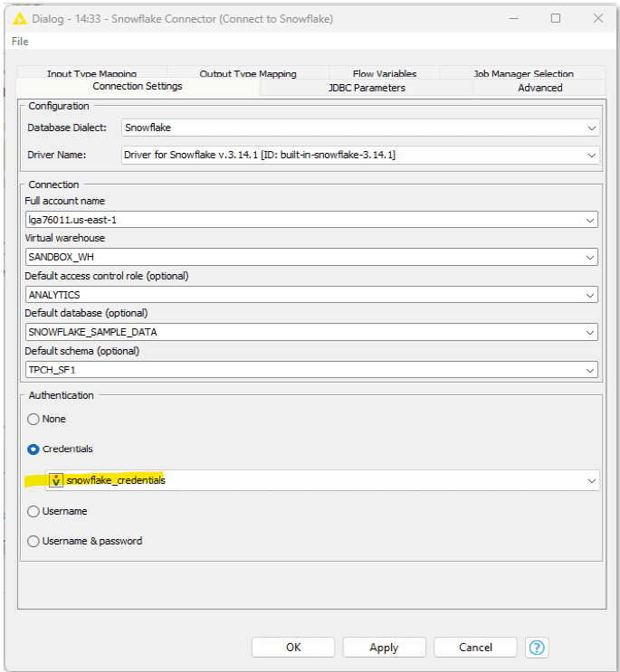This screenshot has height=672, width=620.
Task: Select the None authentication radio button
Action: 33,419
